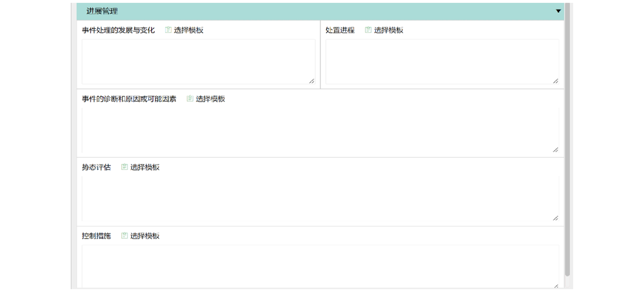The height and width of the screenshot is (292, 644).
Task: Click template icon beside 事件处理的发展与变化
Action: (168, 30)
